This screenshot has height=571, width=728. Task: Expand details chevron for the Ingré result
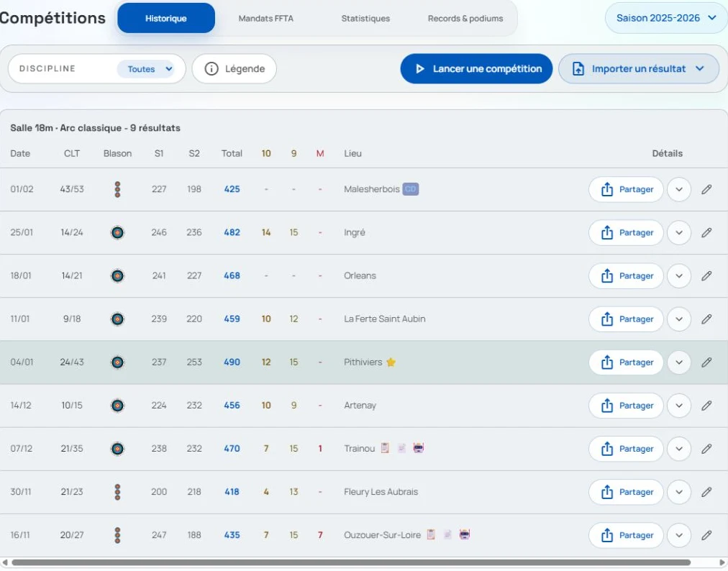pyautogui.click(x=679, y=232)
